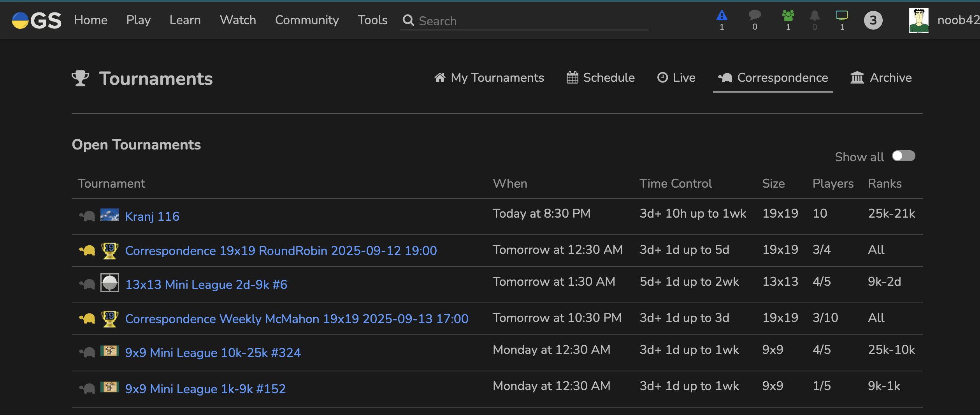This screenshot has height=415, width=980.
Task: Click the circled number 3 indicator
Action: click(x=873, y=20)
